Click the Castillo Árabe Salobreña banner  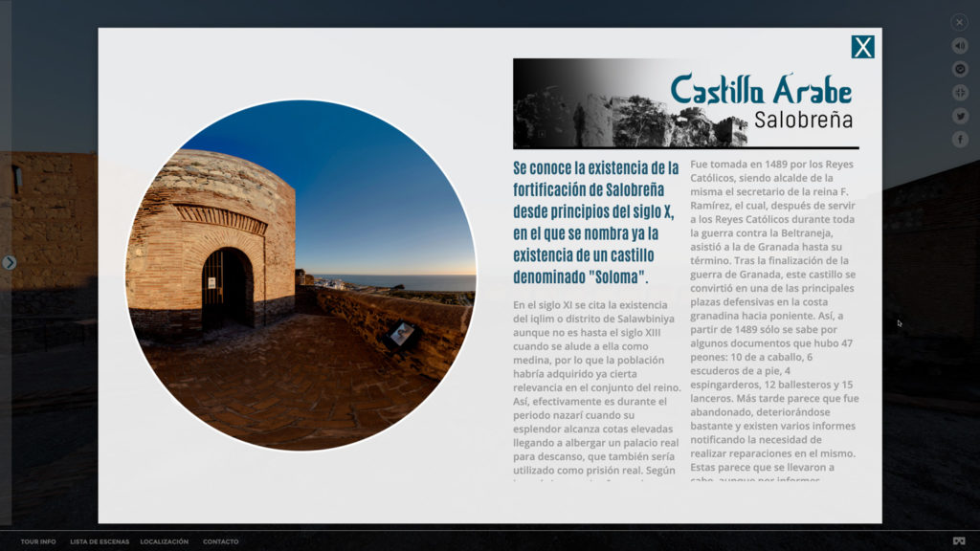point(686,103)
